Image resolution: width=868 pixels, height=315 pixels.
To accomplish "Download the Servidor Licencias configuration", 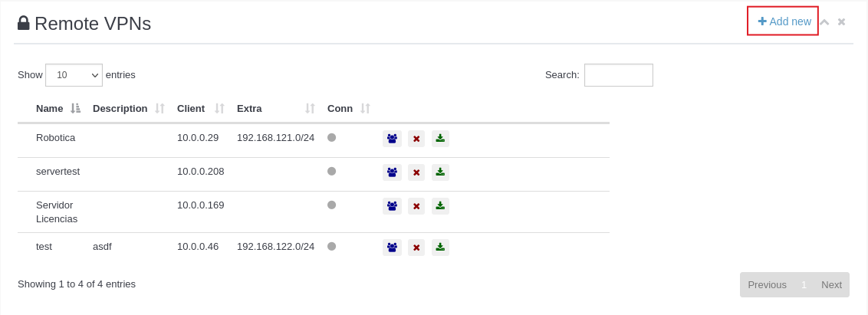I will click(440, 205).
